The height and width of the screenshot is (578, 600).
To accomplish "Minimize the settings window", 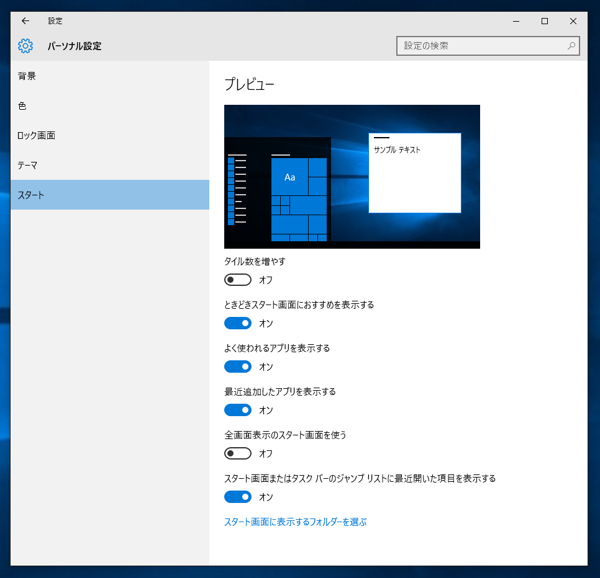I will [x=516, y=21].
